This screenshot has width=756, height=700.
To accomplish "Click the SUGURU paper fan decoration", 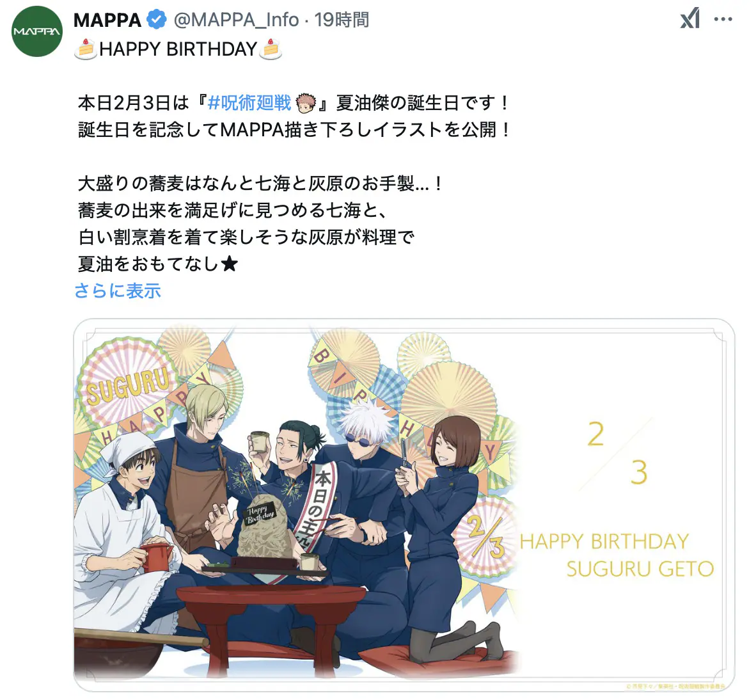I will click(x=127, y=385).
